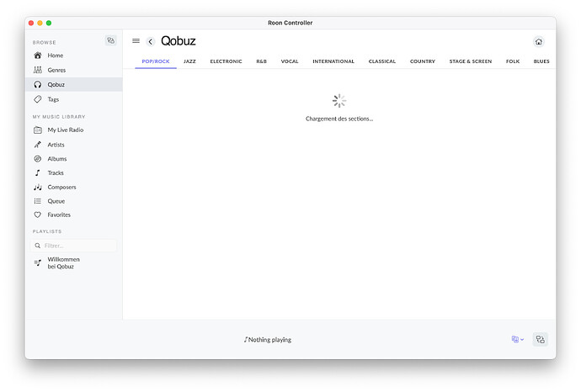This screenshot has height=392, width=581.
Task: Open Tags in the sidebar
Action: pyautogui.click(x=74, y=99)
